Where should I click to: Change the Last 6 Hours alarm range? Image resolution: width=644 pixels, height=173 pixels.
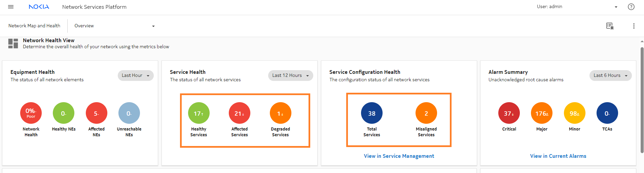point(610,76)
